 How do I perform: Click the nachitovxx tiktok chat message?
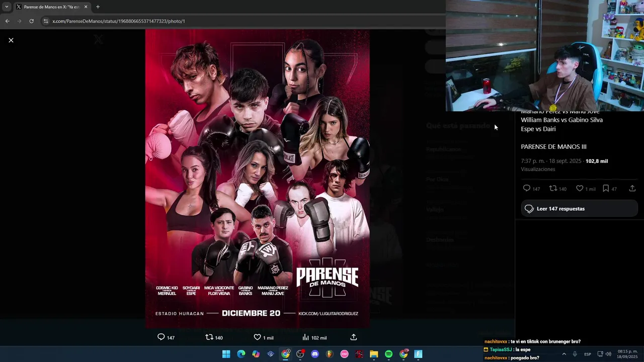click(532, 341)
